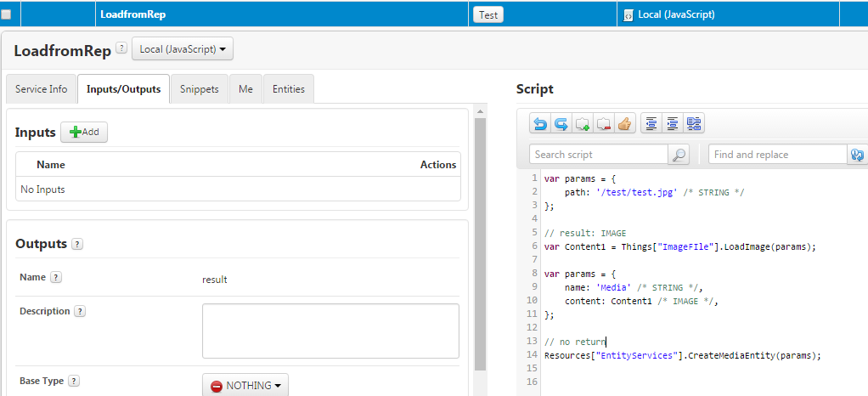Open the Snippets tab
The width and height of the screenshot is (868, 396).
(200, 88)
